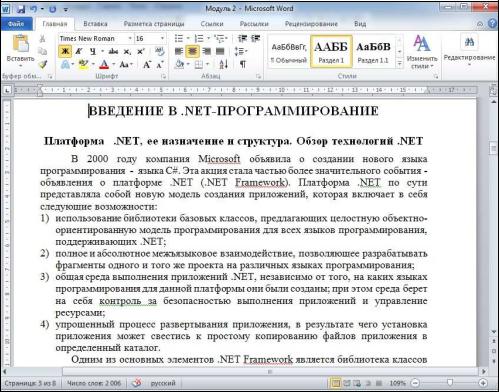Viewport: 499px width, 392px height.
Task: Click the Undo arrow in quick access toolbar
Action: point(34,9)
